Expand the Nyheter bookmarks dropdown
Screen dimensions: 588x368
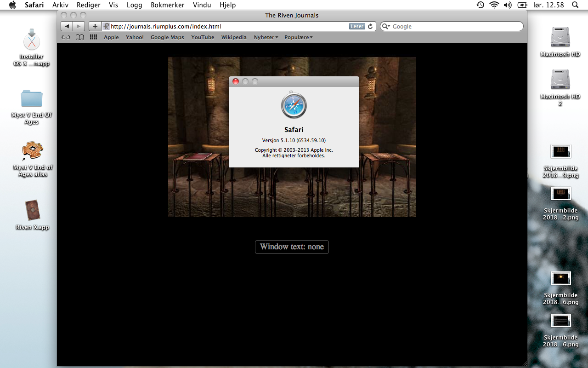click(266, 37)
